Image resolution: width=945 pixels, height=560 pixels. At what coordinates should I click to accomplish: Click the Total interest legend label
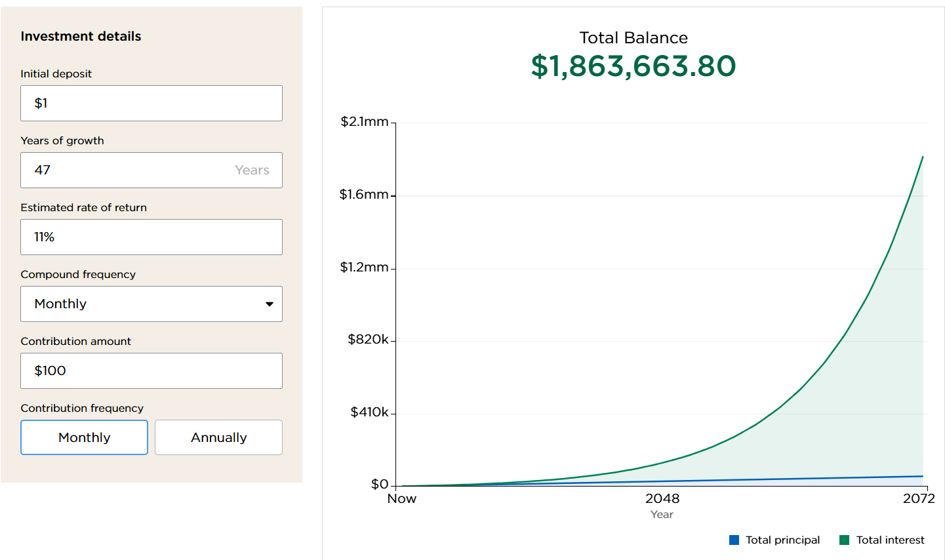(x=890, y=540)
